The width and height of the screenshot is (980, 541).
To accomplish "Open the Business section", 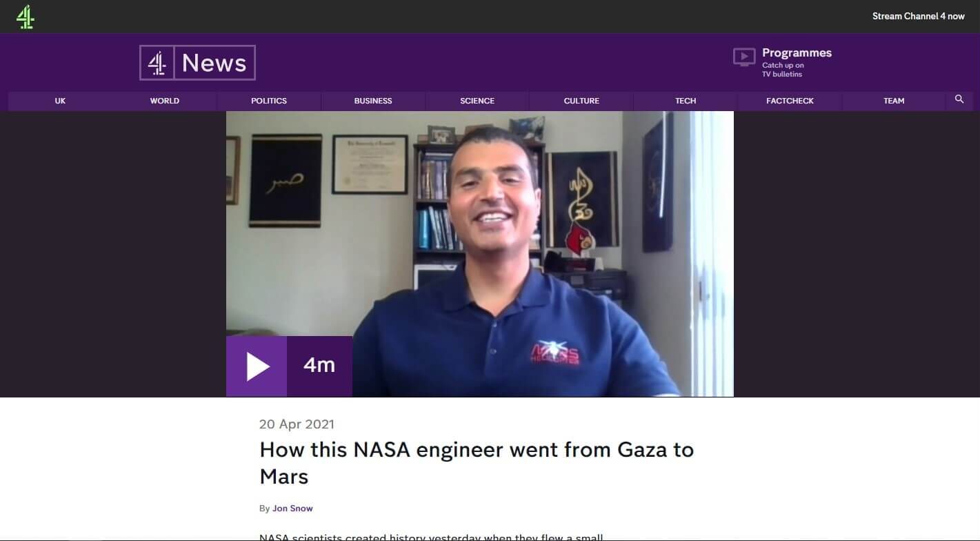I will (373, 101).
